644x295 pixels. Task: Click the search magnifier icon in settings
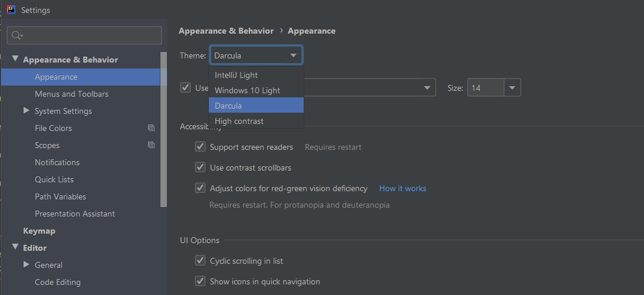pos(17,36)
